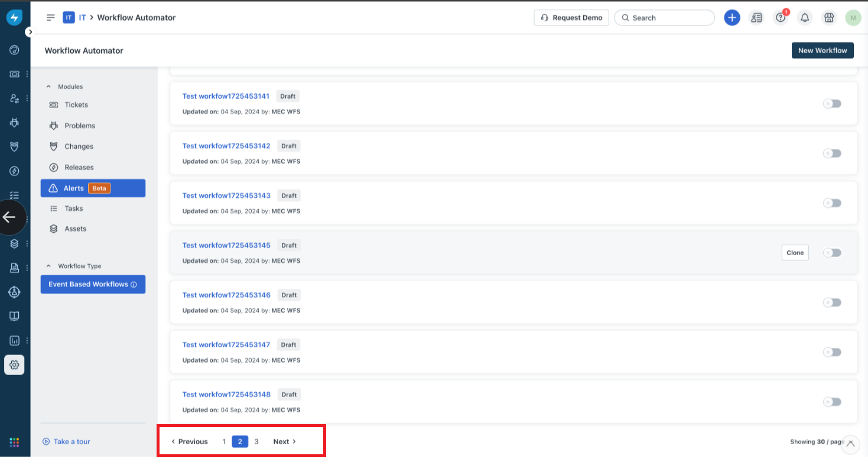The image size is (868, 459).
Task: Select current page 2 in pagination
Action: pyautogui.click(x=240, y=442)
